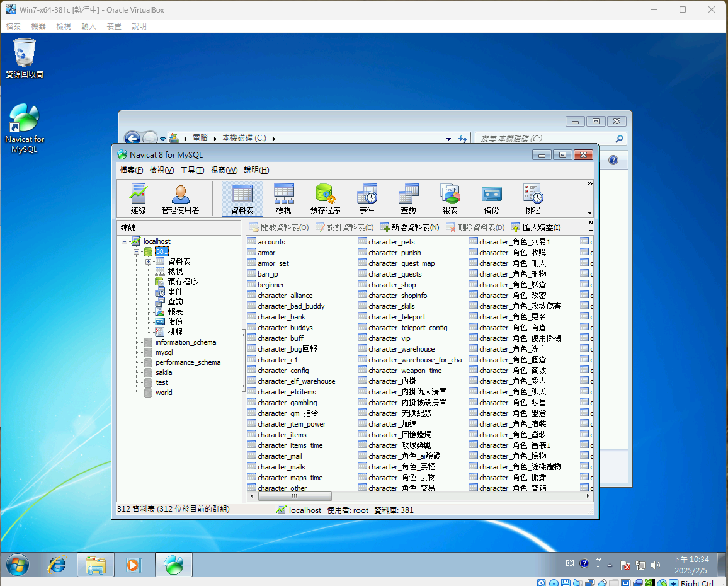This screenshot has width=728, height=586.
Task: Select the 381 database icon in tree
Action: [x=148, y=251]
